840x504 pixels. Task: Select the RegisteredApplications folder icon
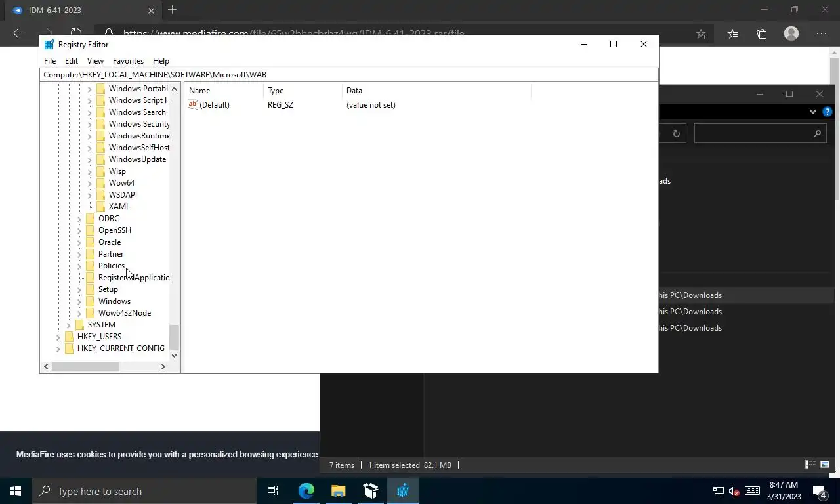coord(90,278)
